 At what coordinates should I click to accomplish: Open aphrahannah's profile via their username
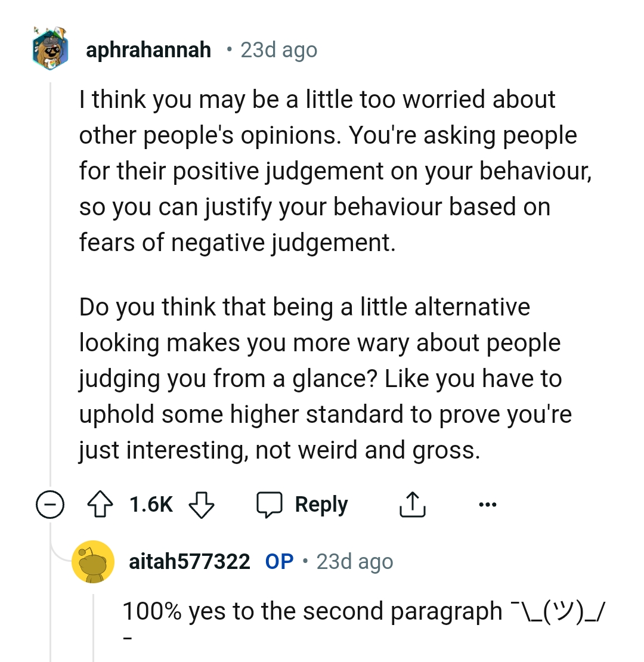[x=148, y=50]
